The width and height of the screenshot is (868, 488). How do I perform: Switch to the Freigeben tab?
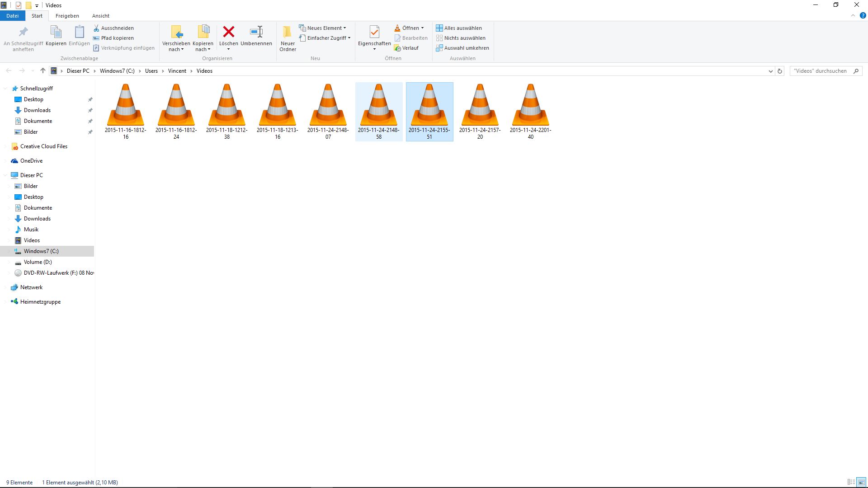coord(67,16)
